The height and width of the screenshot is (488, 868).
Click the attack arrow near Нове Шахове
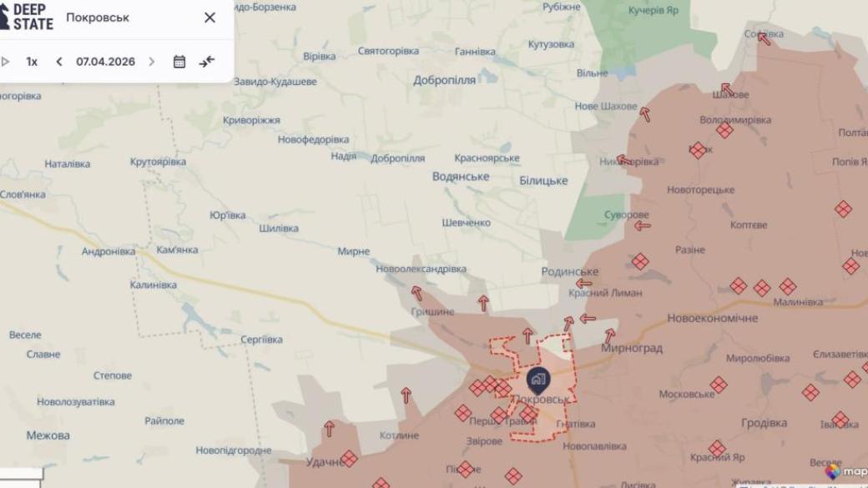click(x=645, y=114)
